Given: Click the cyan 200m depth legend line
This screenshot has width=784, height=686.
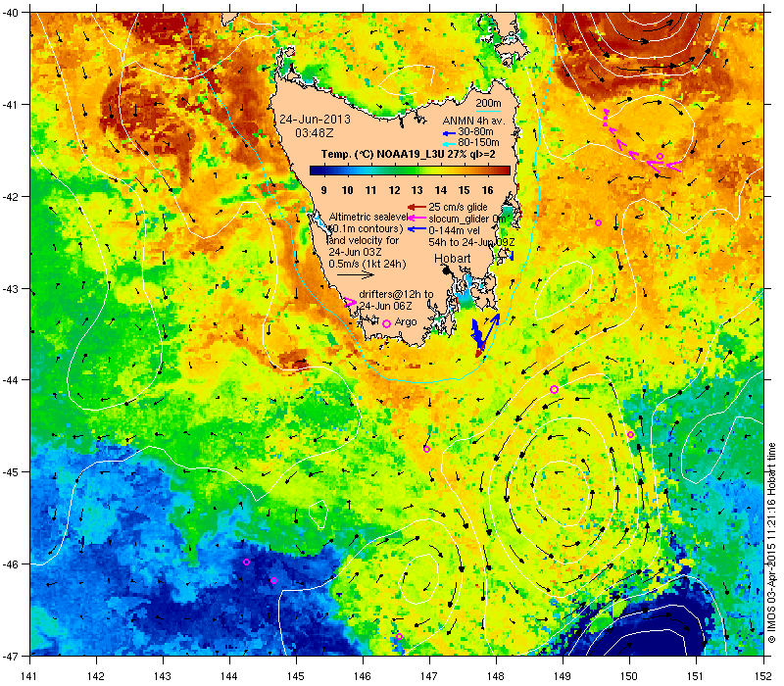Looking at the screenshot, I should (488, 112).
